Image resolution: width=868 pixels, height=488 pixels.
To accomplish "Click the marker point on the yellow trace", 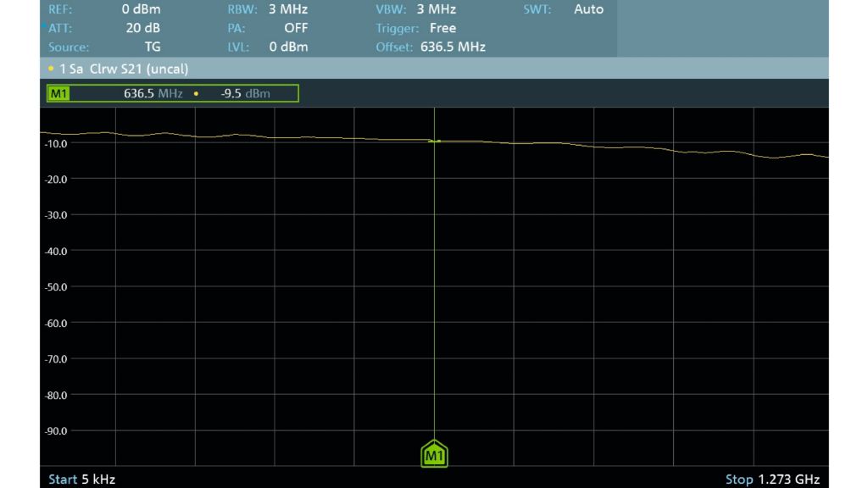I will tap(434, 141).
